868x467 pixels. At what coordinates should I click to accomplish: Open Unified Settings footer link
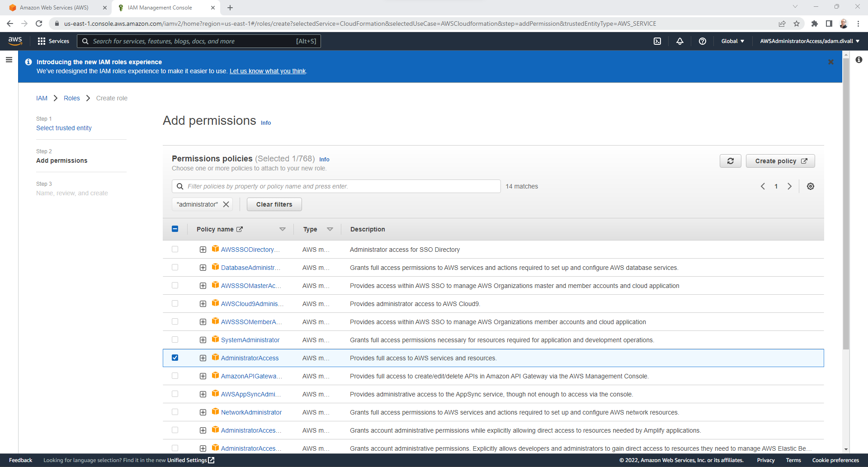[191, 460]
